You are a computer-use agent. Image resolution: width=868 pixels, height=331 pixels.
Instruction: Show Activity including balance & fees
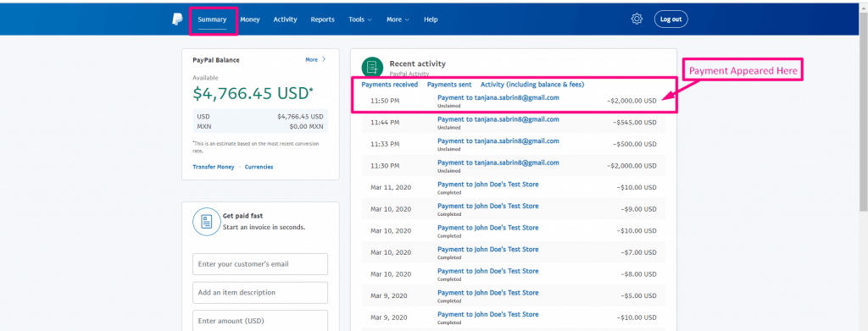tap(532, 85)
